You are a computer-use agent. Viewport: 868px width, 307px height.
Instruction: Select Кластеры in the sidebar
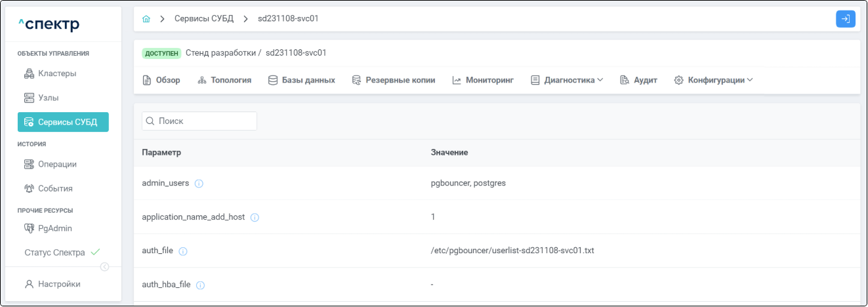pos(56,73)
